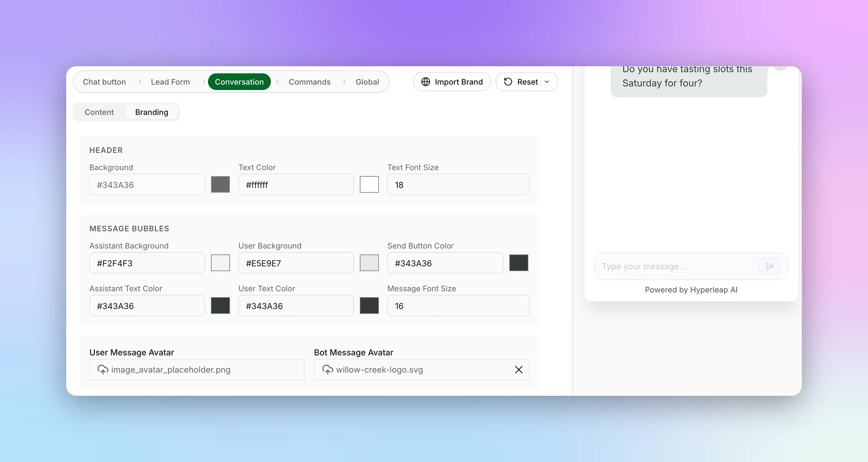This screenshot has width=868, height=462.
Task: Click the Header Text Color #ffffff field
Action: (296, 185)
